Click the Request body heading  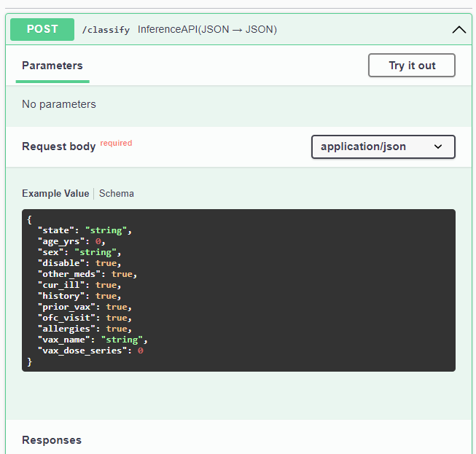click(59, 146)
